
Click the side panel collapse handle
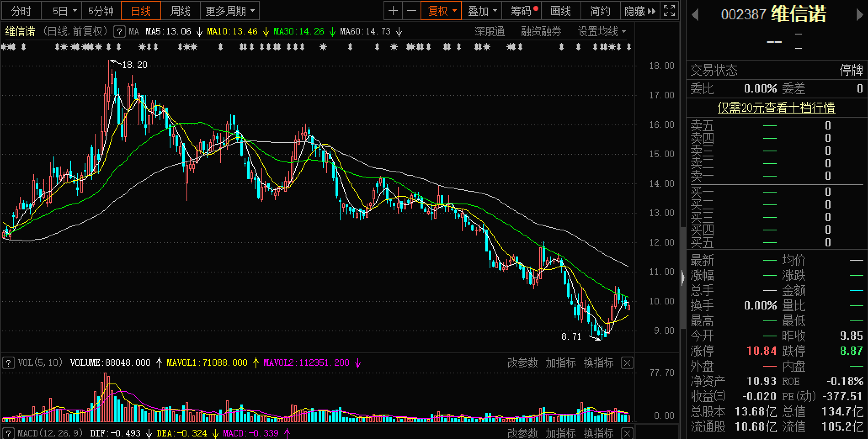[682, 278]
